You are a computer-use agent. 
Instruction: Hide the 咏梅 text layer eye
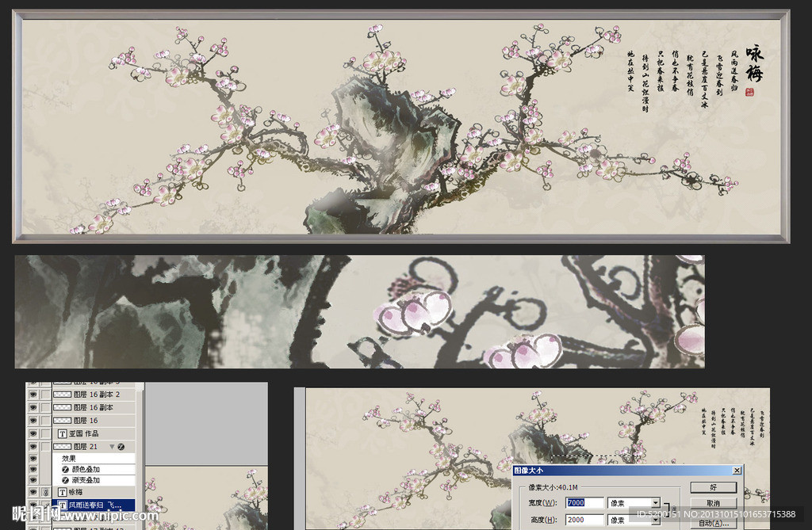33,492
